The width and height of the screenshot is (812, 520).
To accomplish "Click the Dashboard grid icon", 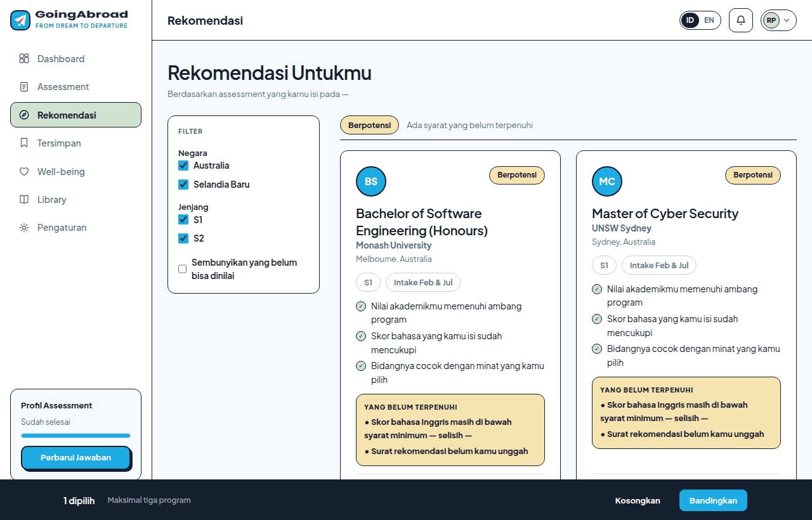I will click(24, 59).
